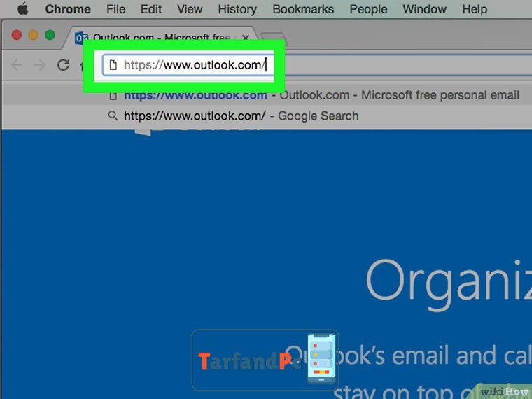Open the Window menu
This screenshot has width=532, height=399.
click(x=424, y=9)
